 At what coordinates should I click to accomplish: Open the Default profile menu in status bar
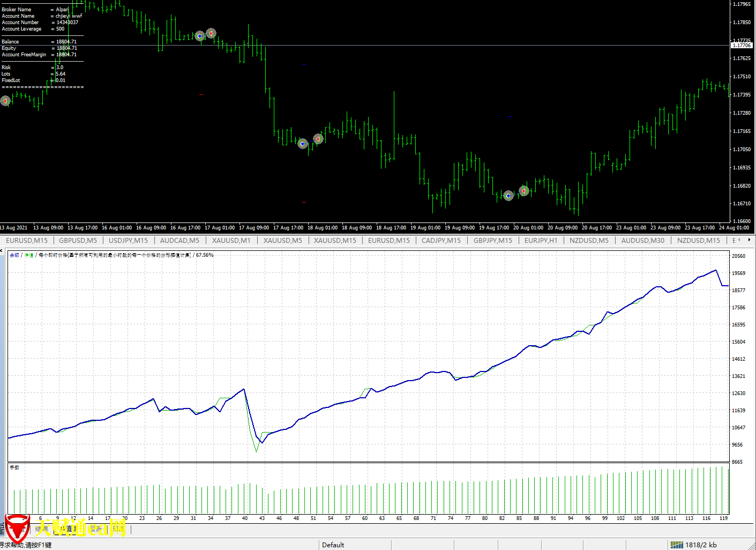(x=333, y=545)
